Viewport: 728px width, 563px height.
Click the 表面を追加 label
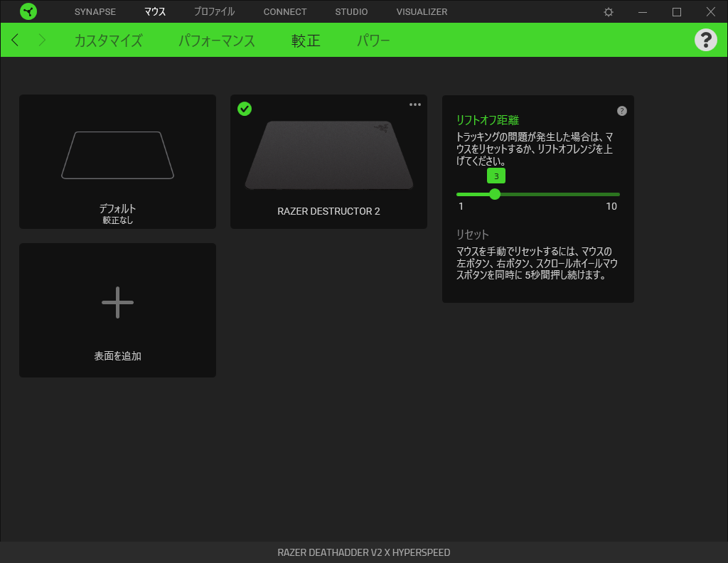point(117,356)
